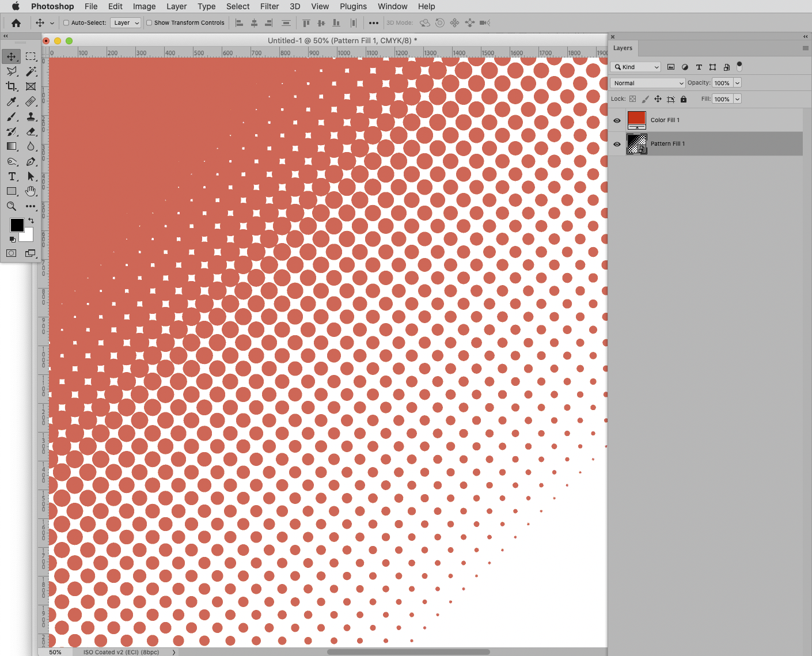Choose the Eyedropper tool
812x656 pixels.
[12, 102]
